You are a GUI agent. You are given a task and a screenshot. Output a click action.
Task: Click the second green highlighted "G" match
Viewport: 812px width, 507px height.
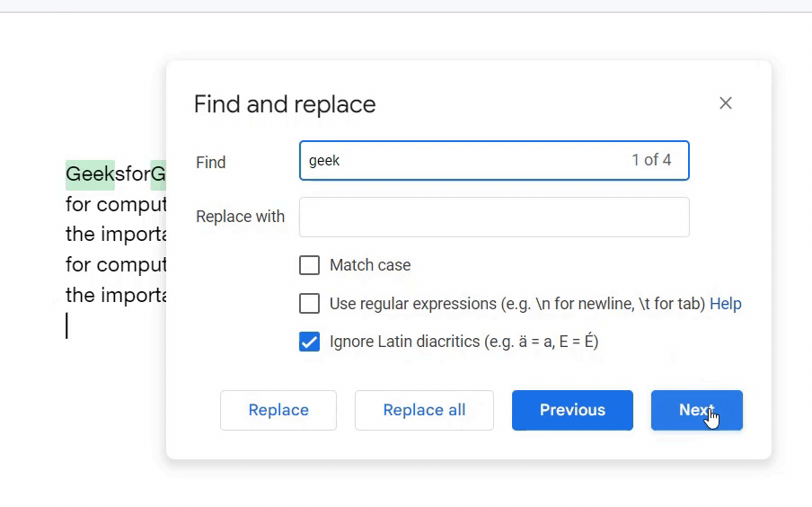tap(158, 174)
